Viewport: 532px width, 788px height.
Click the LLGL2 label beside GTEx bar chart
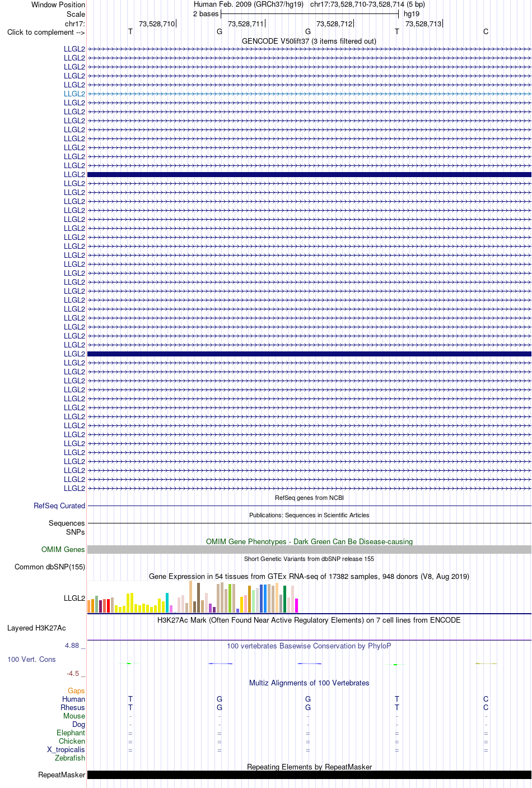(x=74, y=598)
